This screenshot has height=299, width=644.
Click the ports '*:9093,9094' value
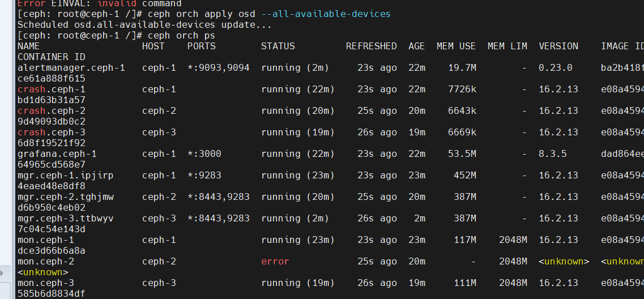pos(219,67)
